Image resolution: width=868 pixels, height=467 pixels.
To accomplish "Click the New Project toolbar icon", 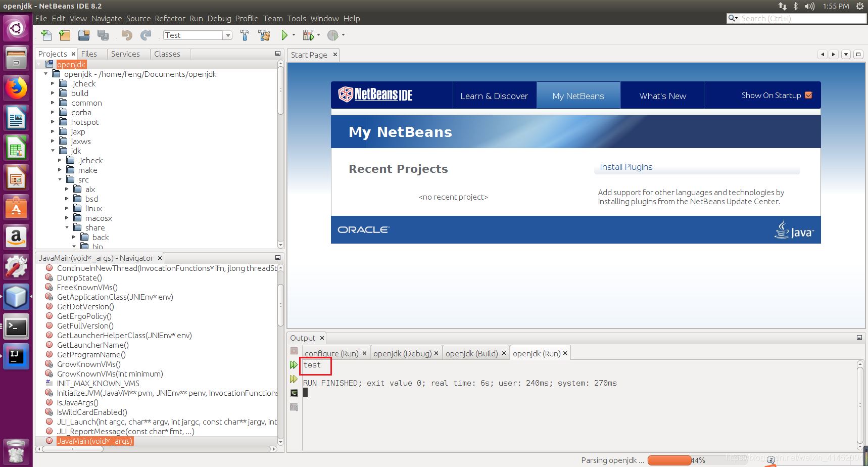I will click(65, 35).
